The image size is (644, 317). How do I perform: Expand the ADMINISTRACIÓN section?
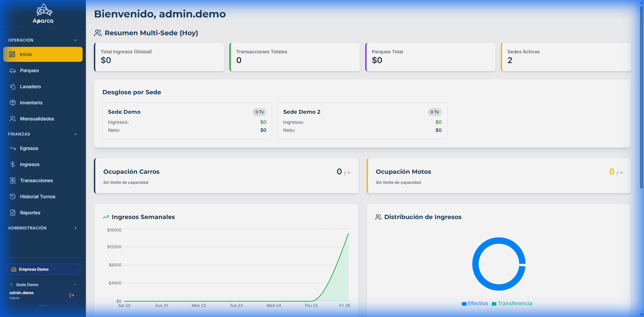(x=75, y=228)
